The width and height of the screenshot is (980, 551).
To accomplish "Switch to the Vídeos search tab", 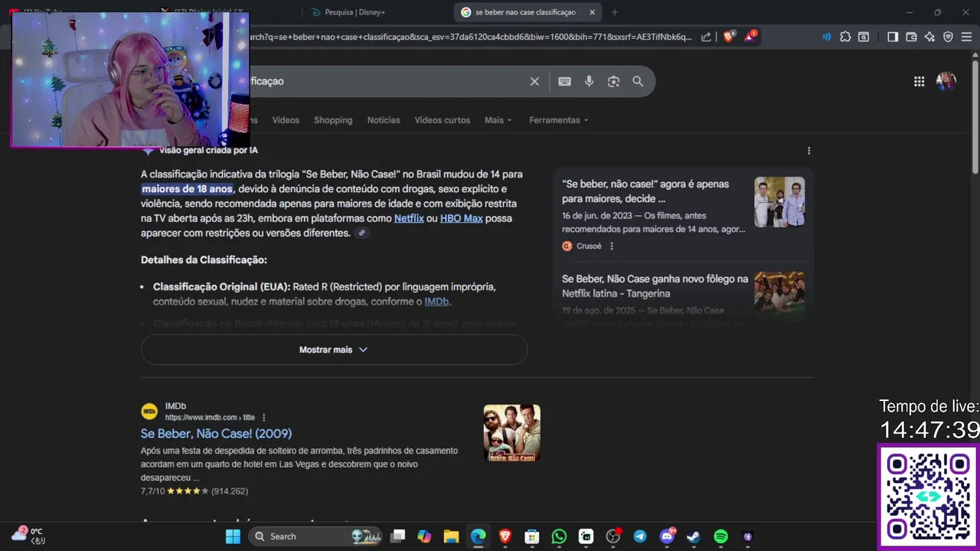I will point(286,120).
